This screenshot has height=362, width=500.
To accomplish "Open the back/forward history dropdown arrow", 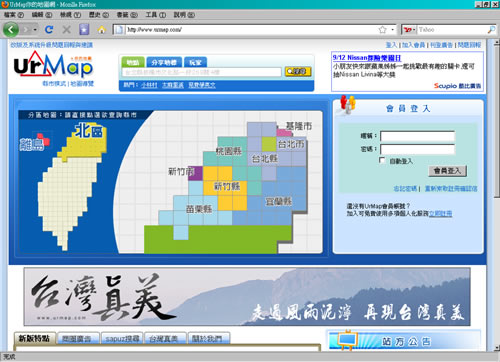I will click(35, 30).
